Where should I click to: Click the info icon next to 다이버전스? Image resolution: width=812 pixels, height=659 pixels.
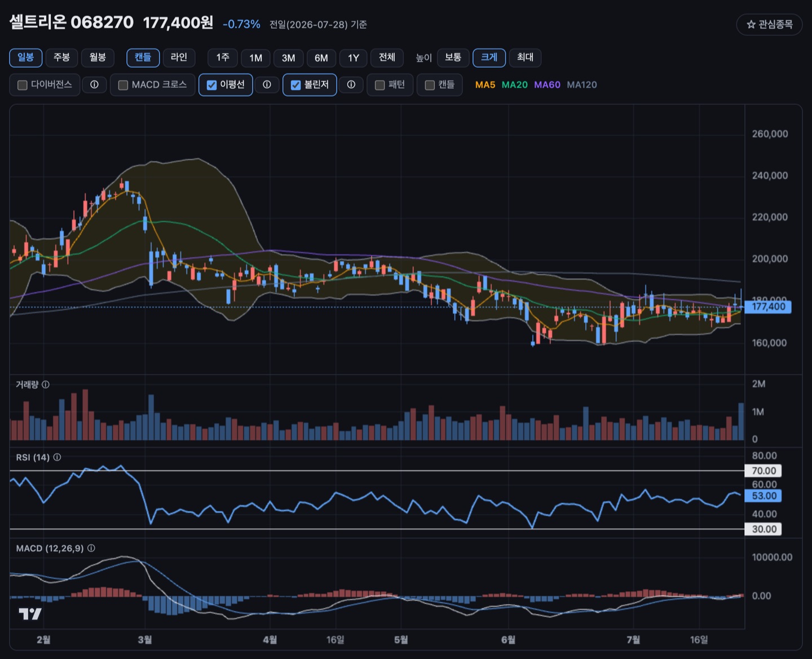[x=94, y=85]
